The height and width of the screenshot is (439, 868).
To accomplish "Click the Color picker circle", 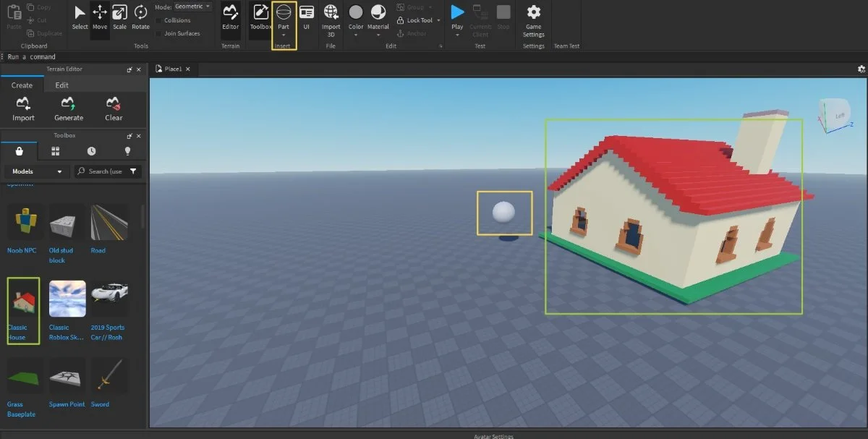I will [x=356, y=12].
